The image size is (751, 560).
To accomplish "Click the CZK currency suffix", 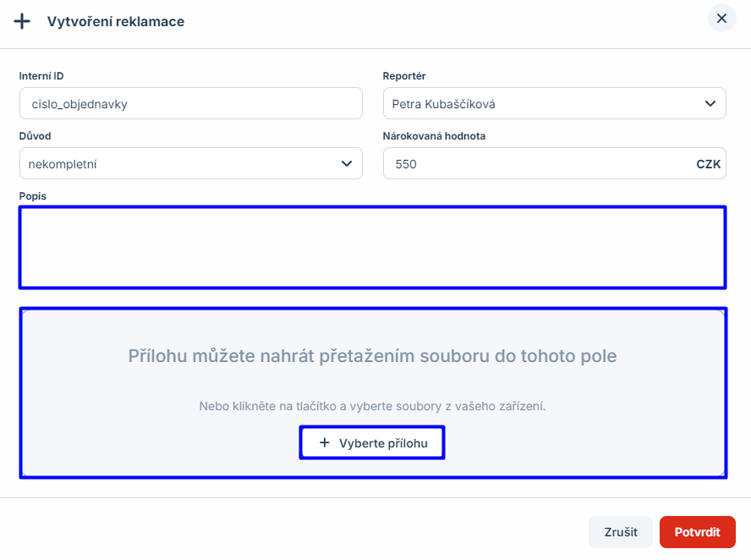I will 708,165.
